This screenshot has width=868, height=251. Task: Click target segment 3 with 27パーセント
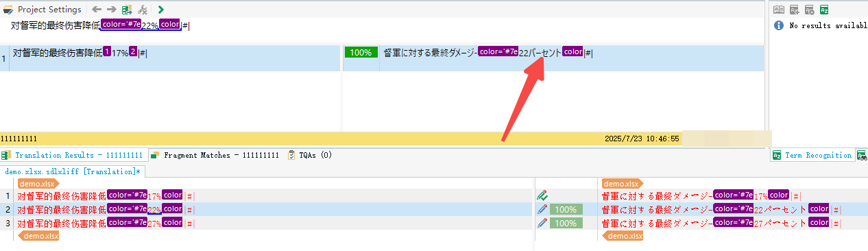(x=732, y=223)
